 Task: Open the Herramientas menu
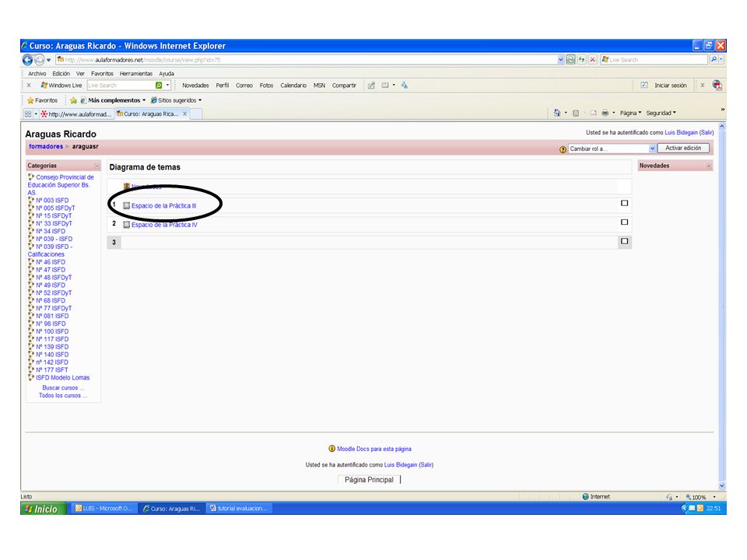point(135,74)
